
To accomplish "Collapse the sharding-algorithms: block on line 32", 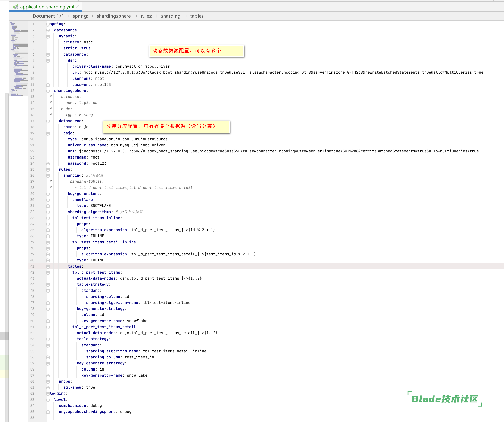I will pyautogui.click(x=48, y=212).
